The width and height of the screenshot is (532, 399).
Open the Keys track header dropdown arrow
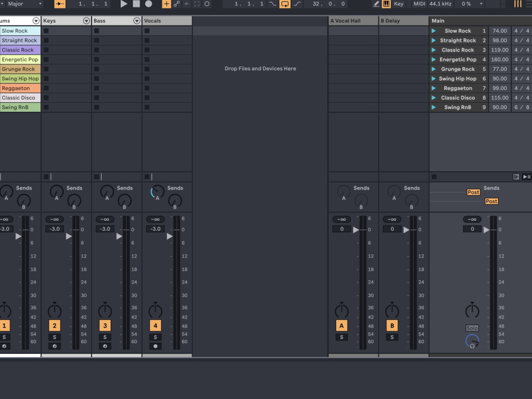tap(87, 21)
